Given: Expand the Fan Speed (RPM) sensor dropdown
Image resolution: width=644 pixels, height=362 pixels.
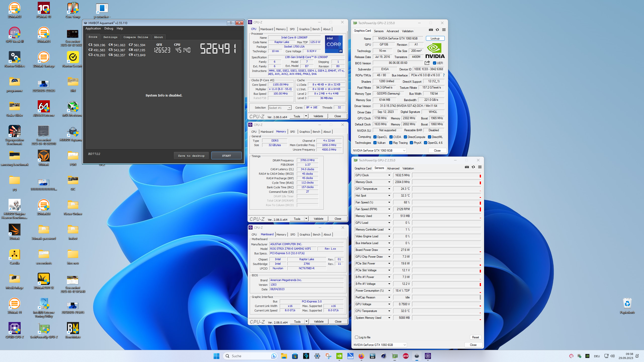Looking at the screenshot, I should pyautogui.click(x=389, y=209).
